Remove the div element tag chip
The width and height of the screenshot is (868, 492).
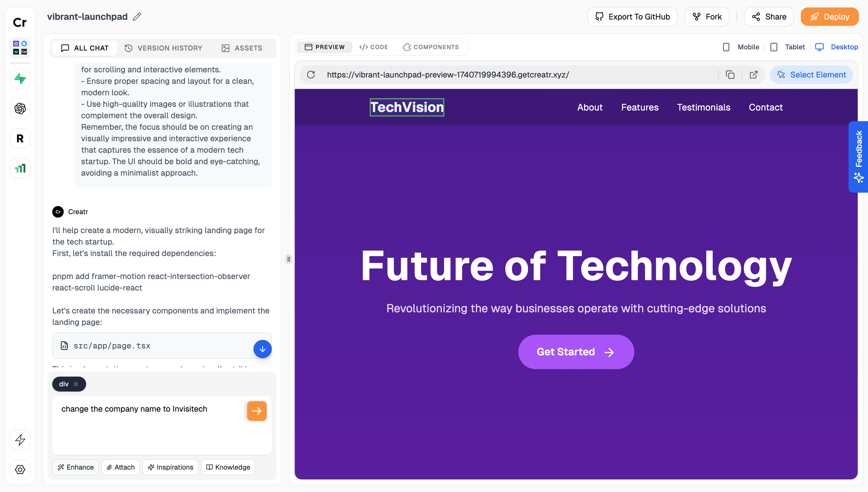(x=76, y=384)
